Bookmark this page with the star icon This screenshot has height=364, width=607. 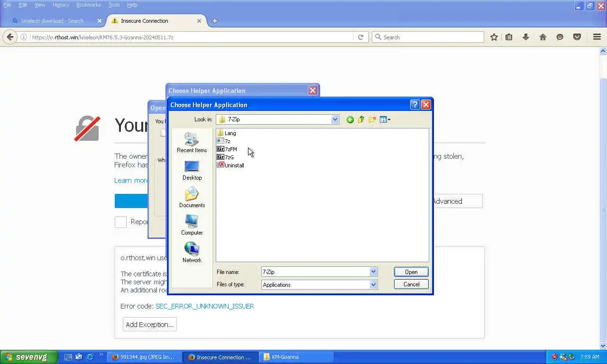tap(494, 37)
